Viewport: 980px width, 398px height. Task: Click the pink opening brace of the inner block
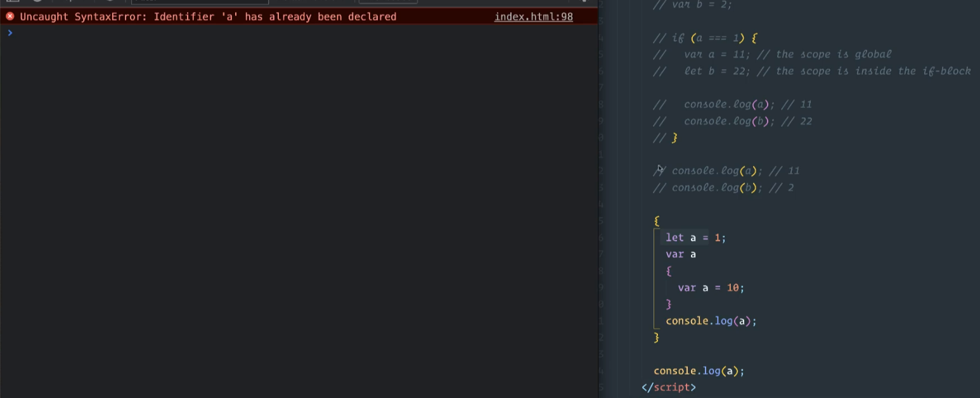[x=669, y=271]
